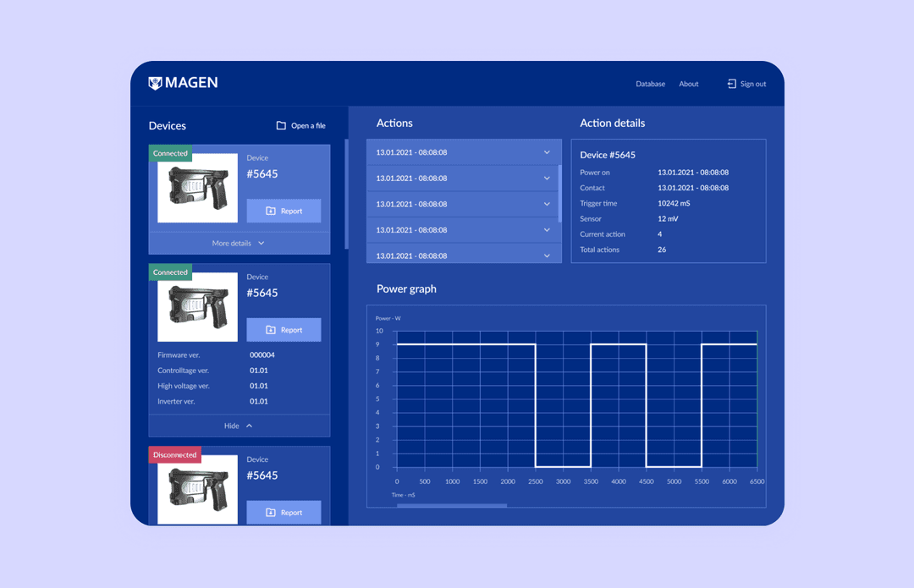Expand the first action entry chevron
The width and height of the screenshot is (914, 588).
(547, 152)
